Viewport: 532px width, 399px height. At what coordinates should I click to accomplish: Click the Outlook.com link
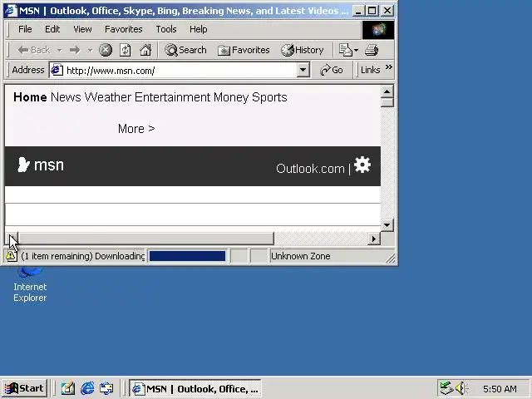[310, 169]
